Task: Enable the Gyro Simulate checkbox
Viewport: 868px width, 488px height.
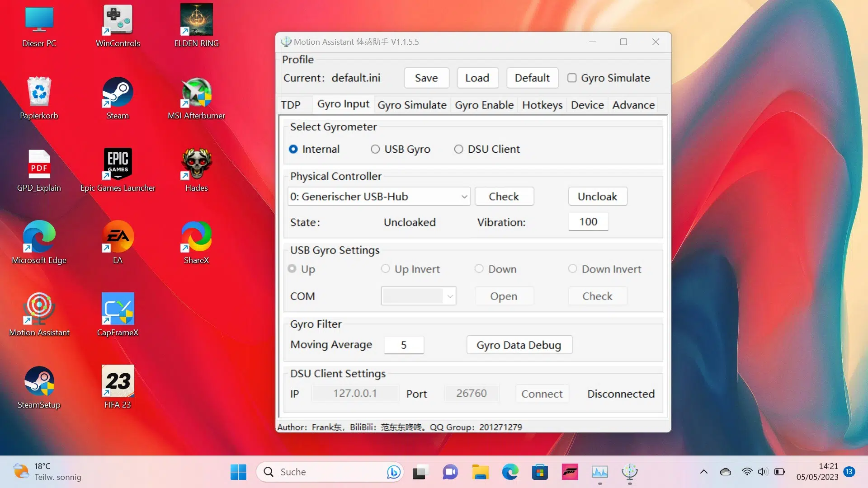Action: [572, 78]
